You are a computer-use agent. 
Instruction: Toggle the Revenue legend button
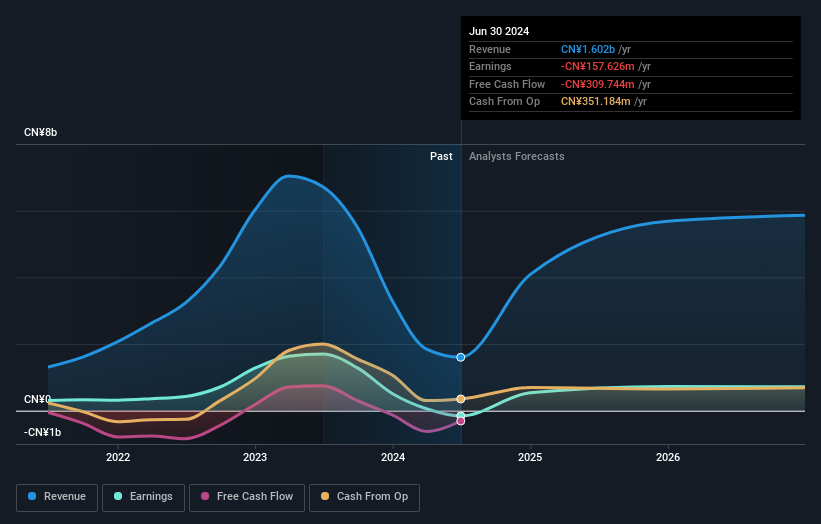pyautogui.click(x=57, y=497)
